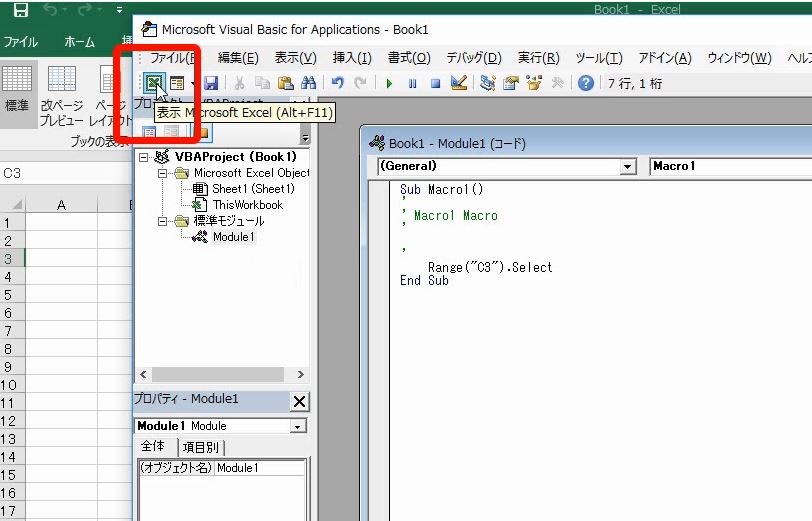Switch to the 項目別 properties tab

coord(201,447)
